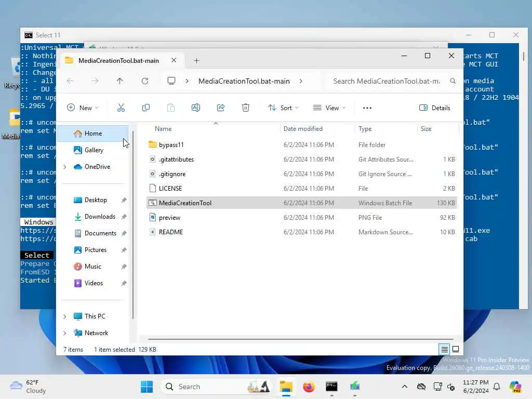Expand the Network tree node

click(x=65, y=333)
